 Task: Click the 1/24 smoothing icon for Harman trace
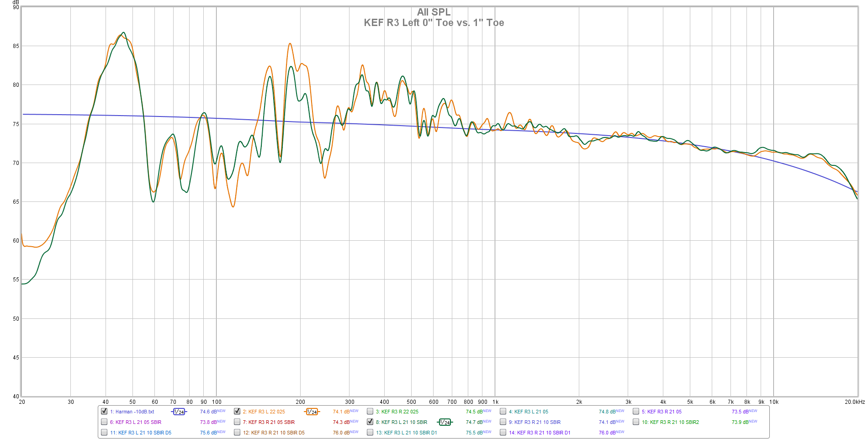pyautogui.click(x=179, y=412)
